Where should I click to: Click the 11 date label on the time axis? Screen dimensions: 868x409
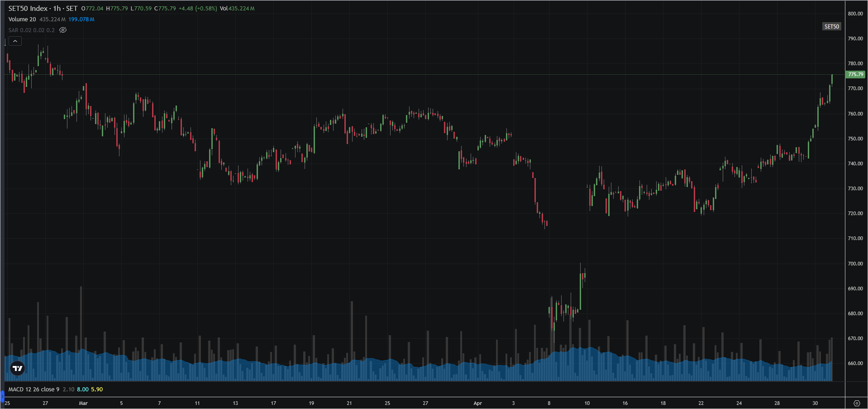click(x=197, y=403)
